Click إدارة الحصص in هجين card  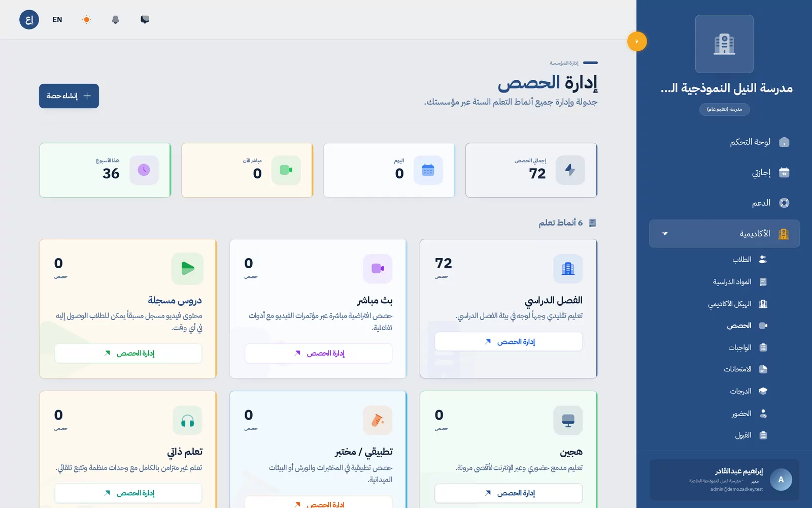(x=509, y=493)
